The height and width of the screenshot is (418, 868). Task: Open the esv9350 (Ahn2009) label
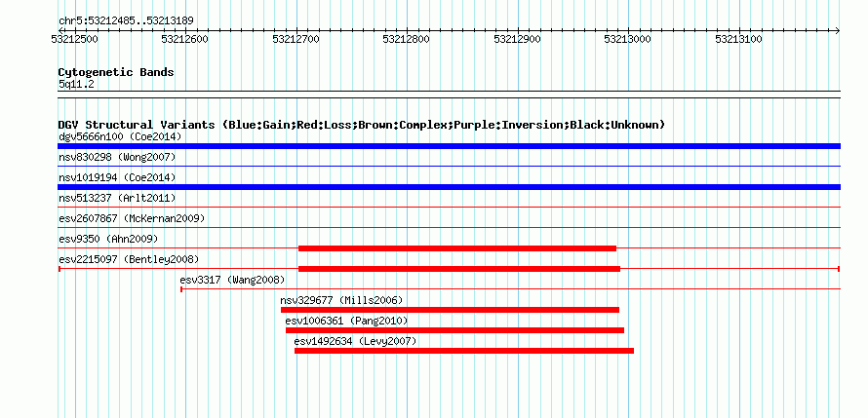[x=108, y=239]
